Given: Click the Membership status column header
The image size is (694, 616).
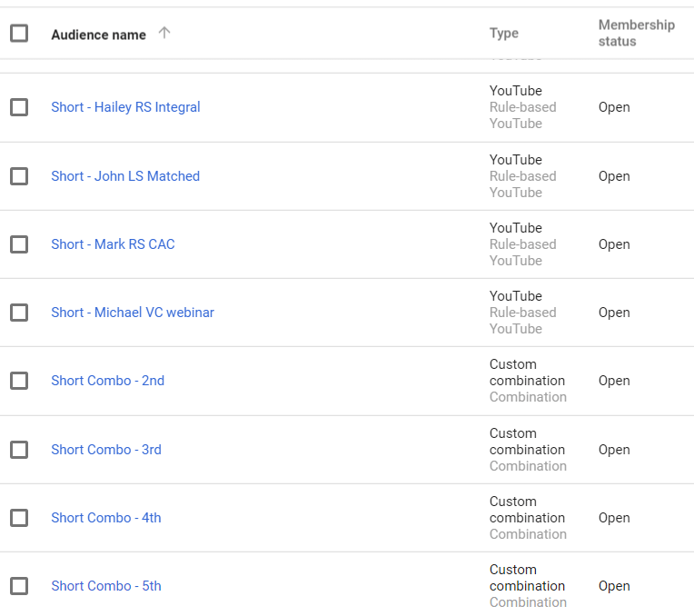Looking at the screenshot, I should [636, 34].
